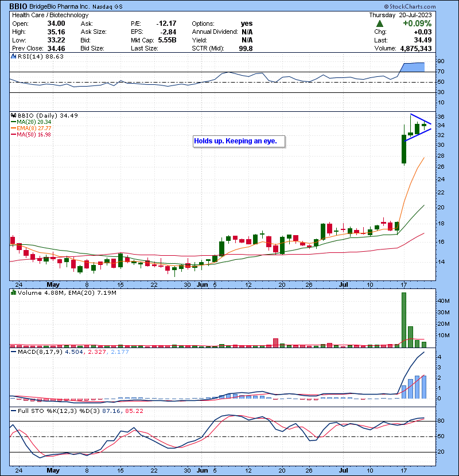This screenshot has width=459, height=476.
Task: Click the 'Holds up. Keeping an eye.' annotation
Action: pyautogui.click(x=239, y=141)
